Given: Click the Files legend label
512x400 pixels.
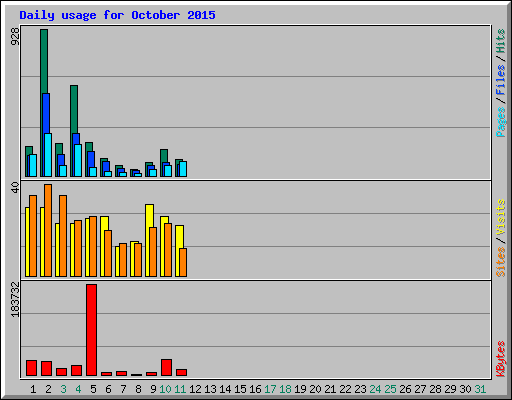Looking at the screenshot, I should 500,80.
